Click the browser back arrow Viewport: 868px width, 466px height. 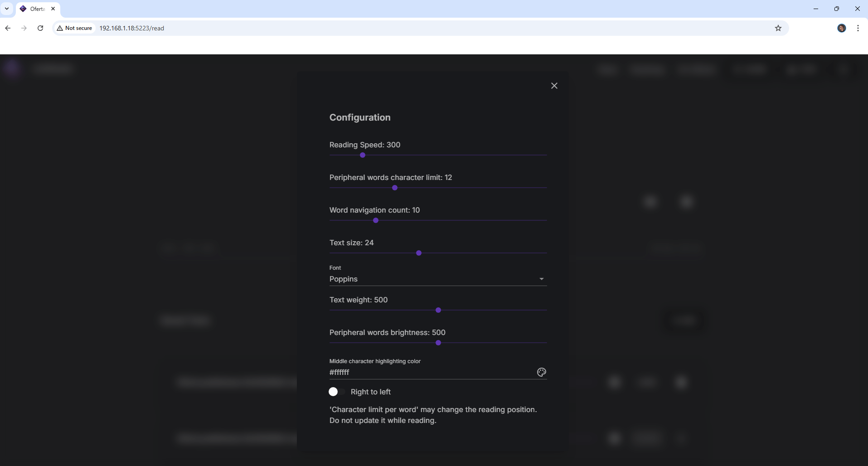(8, 28)
